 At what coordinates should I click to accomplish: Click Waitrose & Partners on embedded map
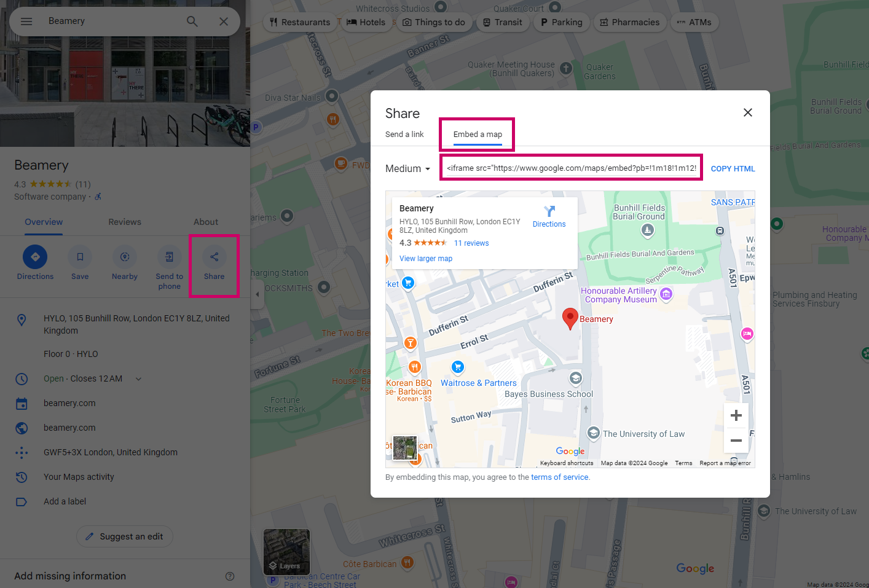pyautogui.click(x=479, y=383)
